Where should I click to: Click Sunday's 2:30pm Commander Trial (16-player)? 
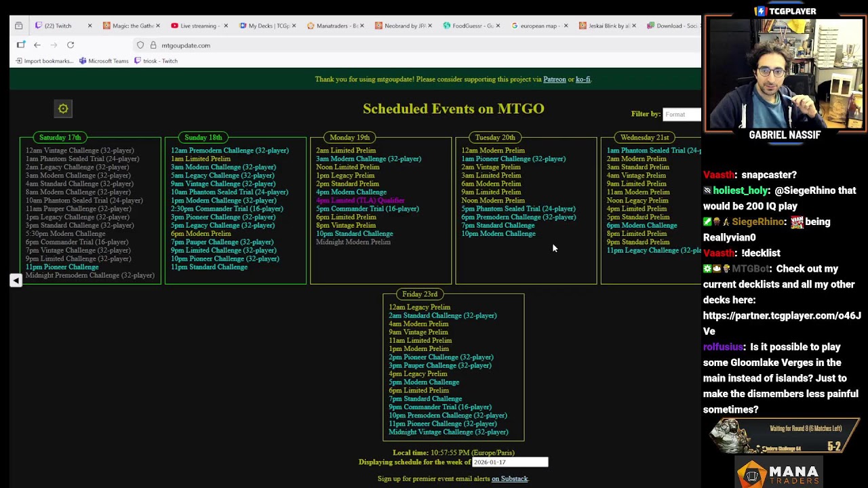pyautogui.click(x=227, y=209)
